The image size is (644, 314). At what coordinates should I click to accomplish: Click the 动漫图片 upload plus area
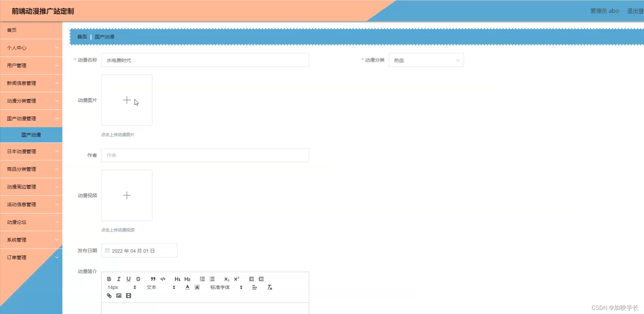(126, 100)
